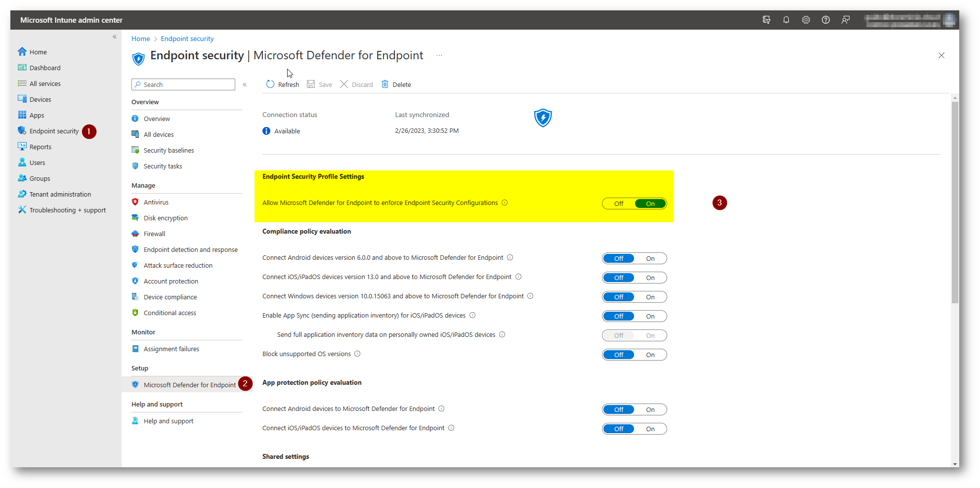Screen dimensions: 980x488
Task: Open the more options ellipsis beside title
Action: coord(439,55)
